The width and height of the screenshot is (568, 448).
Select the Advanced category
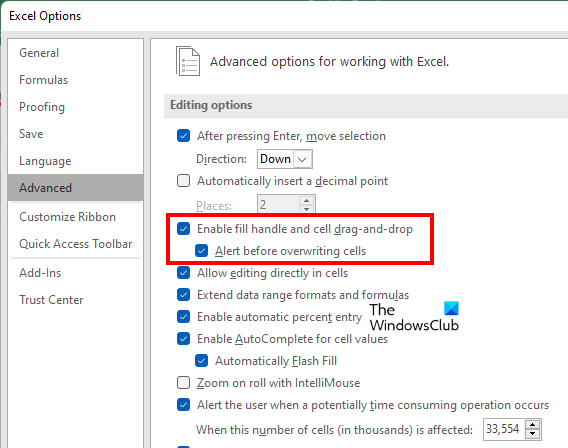pos(75,188)
